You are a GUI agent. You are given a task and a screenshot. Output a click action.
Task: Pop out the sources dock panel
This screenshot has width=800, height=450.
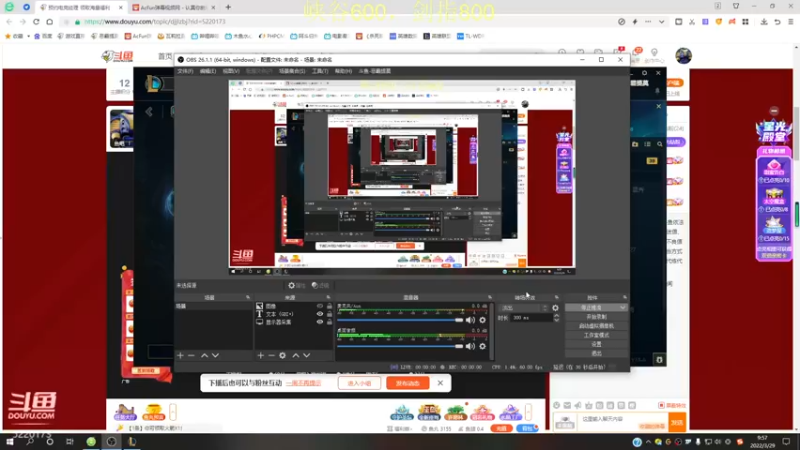pyautogui.click(x=328, y=297)
